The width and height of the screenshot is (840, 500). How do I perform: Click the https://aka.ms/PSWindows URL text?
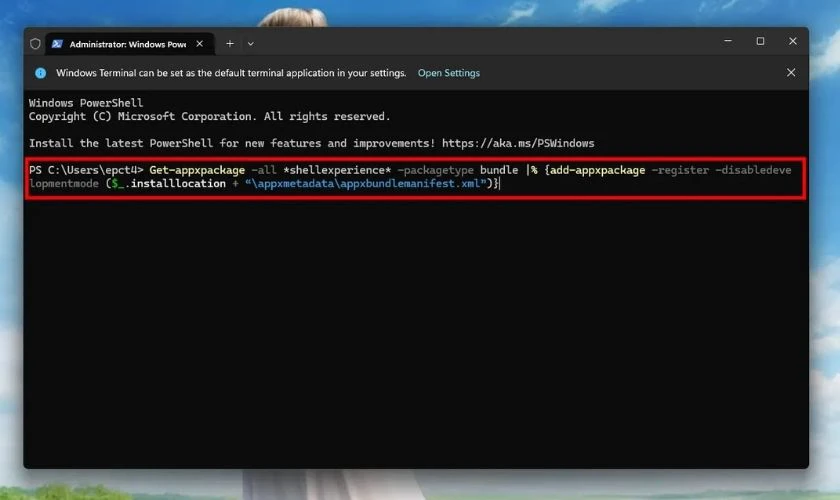click(518, 143)
